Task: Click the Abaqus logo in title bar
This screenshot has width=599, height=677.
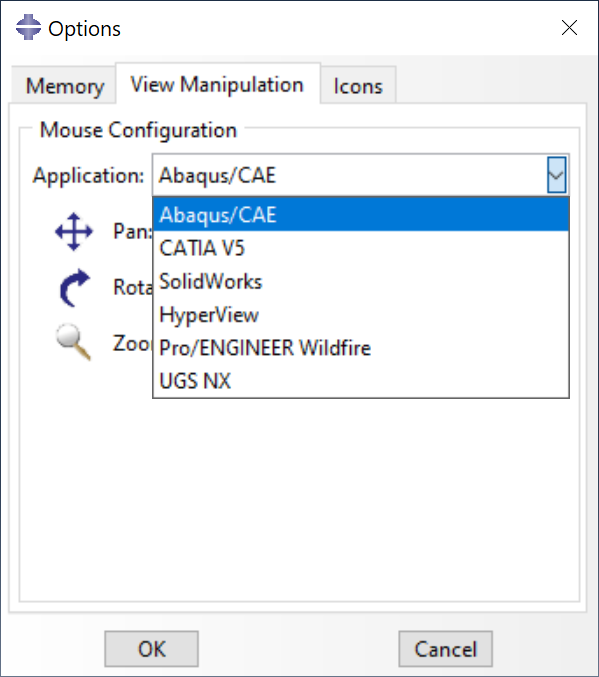Action: pos(28,27)
